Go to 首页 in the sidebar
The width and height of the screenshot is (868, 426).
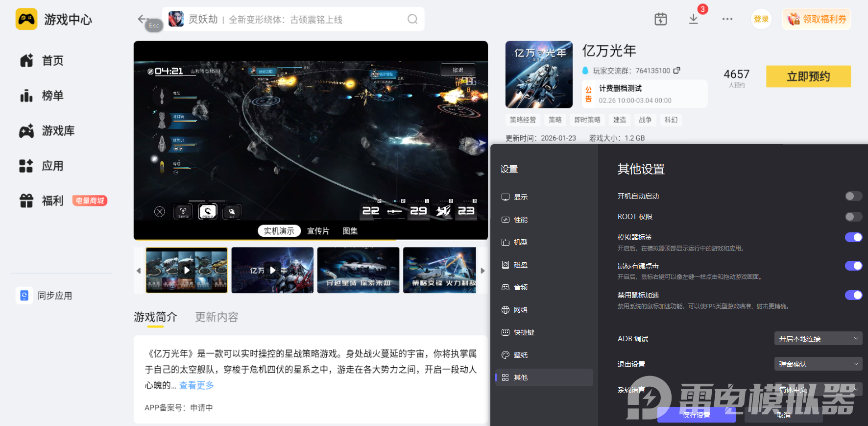click(x=52, y=61)
